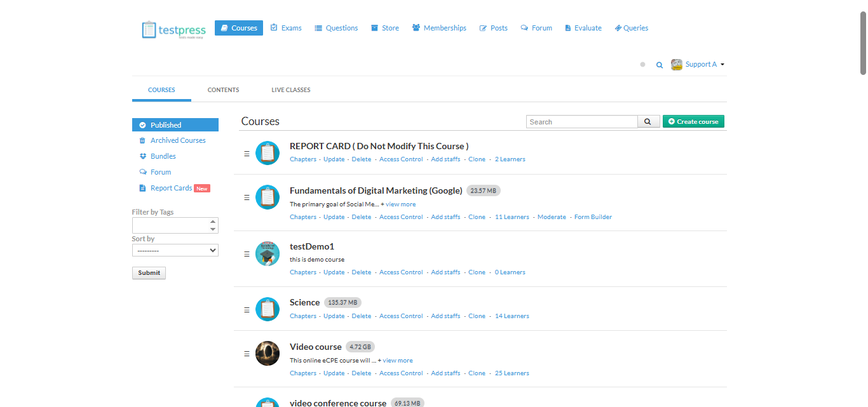
Task: Click the course Search input field
Action: click(581, 122)
